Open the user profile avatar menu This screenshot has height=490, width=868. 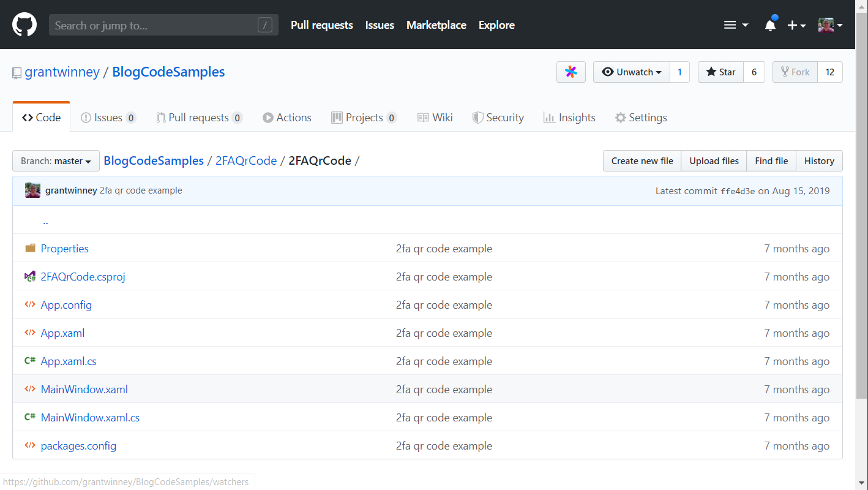pyautogui.click(x=830, y=25)
